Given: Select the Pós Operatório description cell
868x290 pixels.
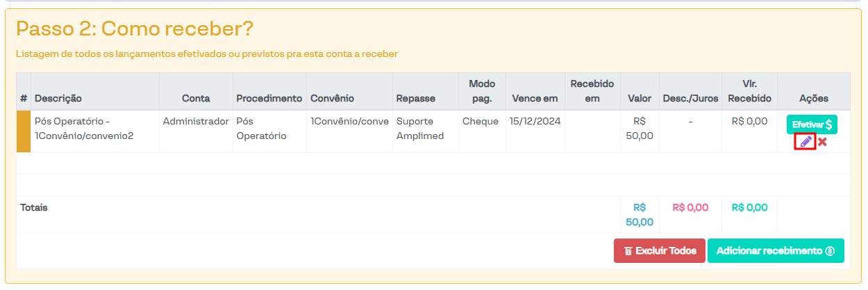Looking at the screenshot, I should (x=83, y=129).
